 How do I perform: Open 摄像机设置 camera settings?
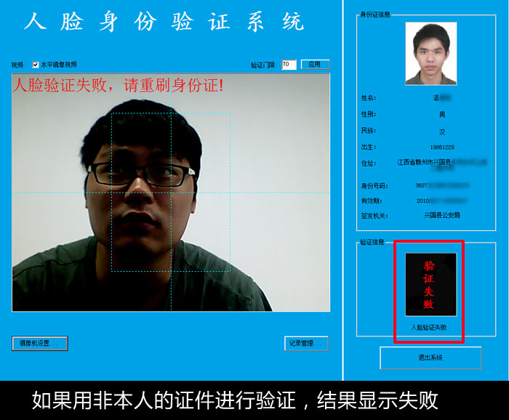pos(40,343)
